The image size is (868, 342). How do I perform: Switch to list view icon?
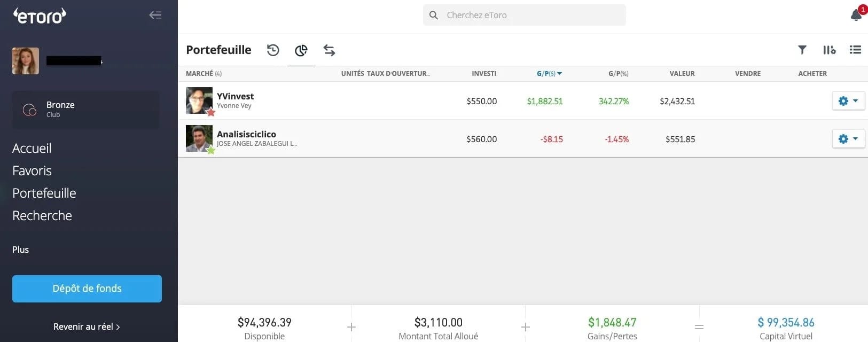pos(855,50)
